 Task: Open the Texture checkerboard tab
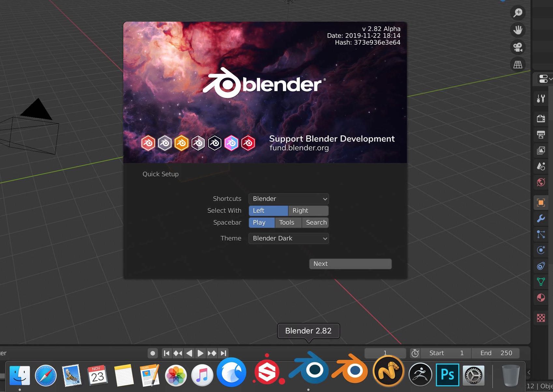click(541, 318)
